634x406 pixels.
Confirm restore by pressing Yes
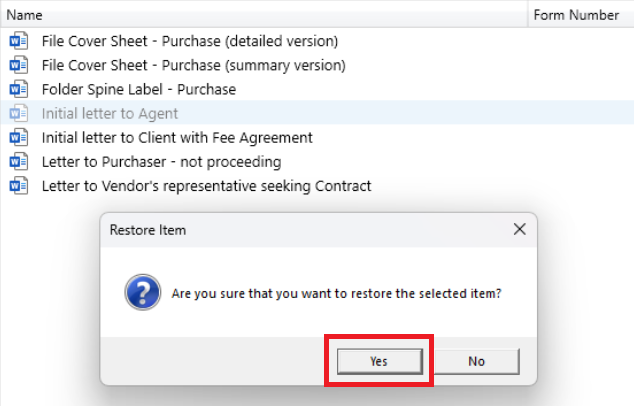click(378, 361)
